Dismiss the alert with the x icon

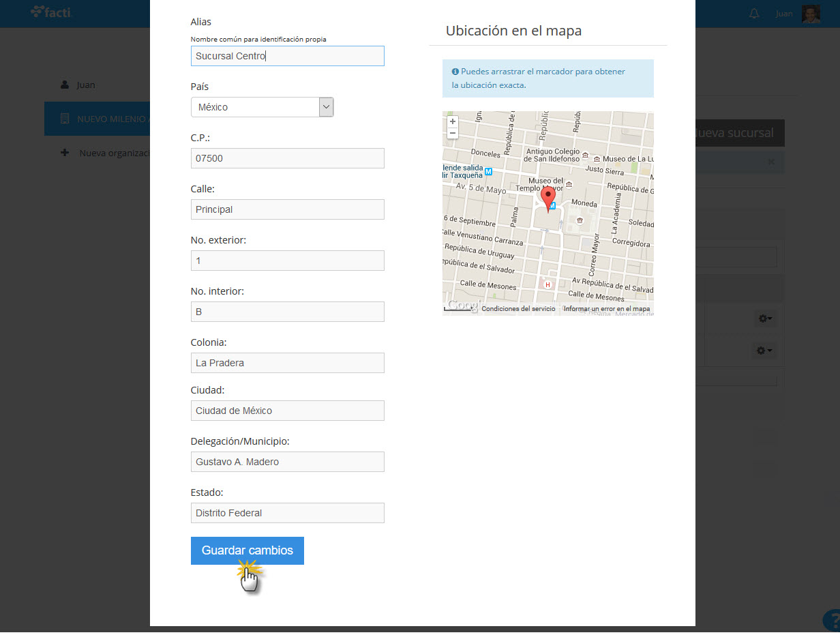click(771, 162)
